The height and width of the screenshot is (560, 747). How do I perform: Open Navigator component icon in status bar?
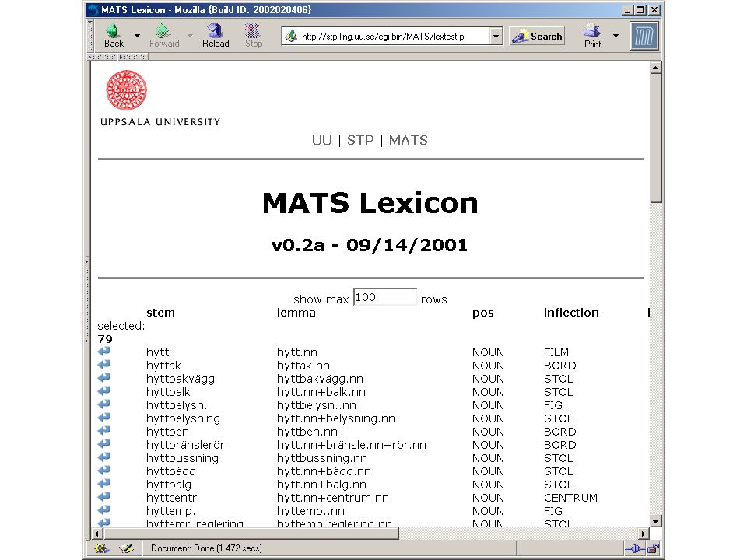click(100, 548)
